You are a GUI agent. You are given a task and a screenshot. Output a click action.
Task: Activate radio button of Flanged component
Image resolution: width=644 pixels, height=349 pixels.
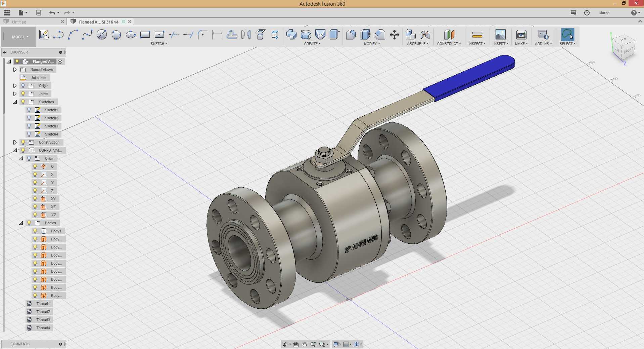tap(60, 62)
